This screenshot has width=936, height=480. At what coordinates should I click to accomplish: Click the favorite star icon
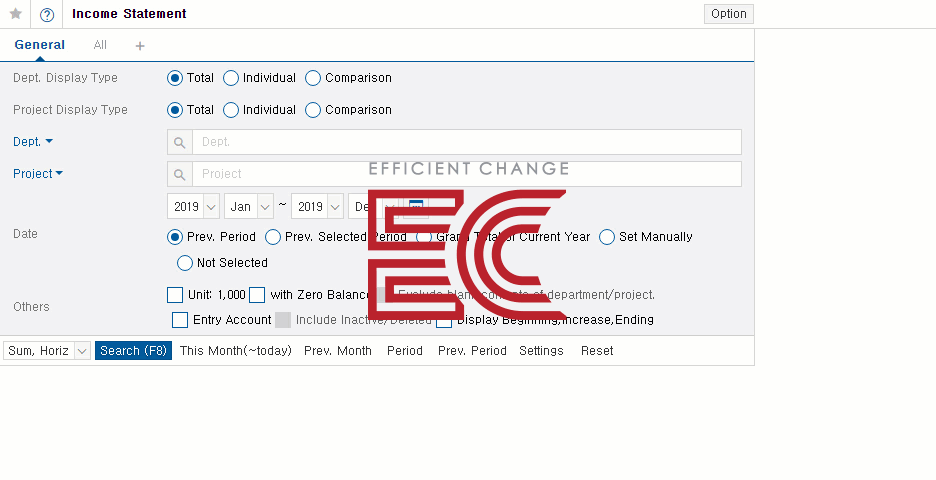pyautogui.click(x=15, y=14)
